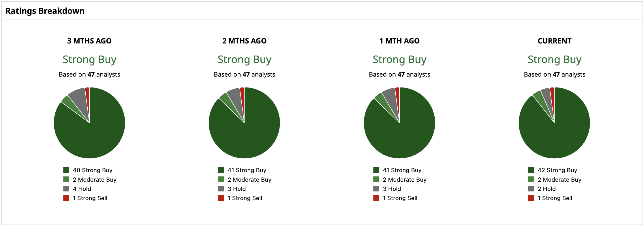644x226 pixels.
Task: Click the "40 Strong Buy" legend label
Action: [x=93, y=170]
